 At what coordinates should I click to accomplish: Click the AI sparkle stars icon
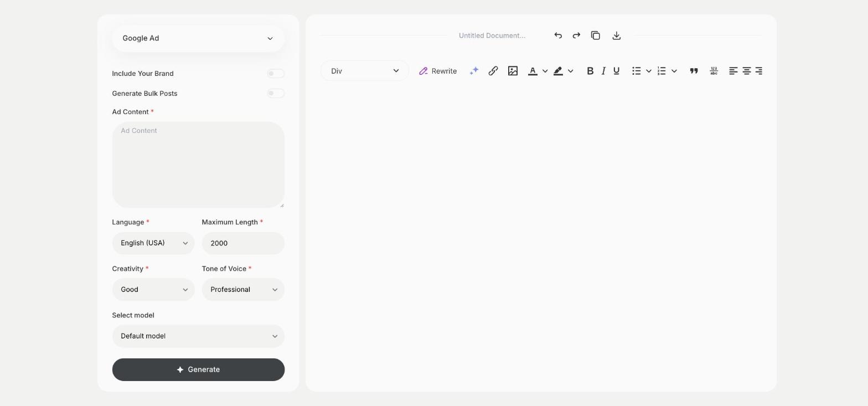(474, 71)
